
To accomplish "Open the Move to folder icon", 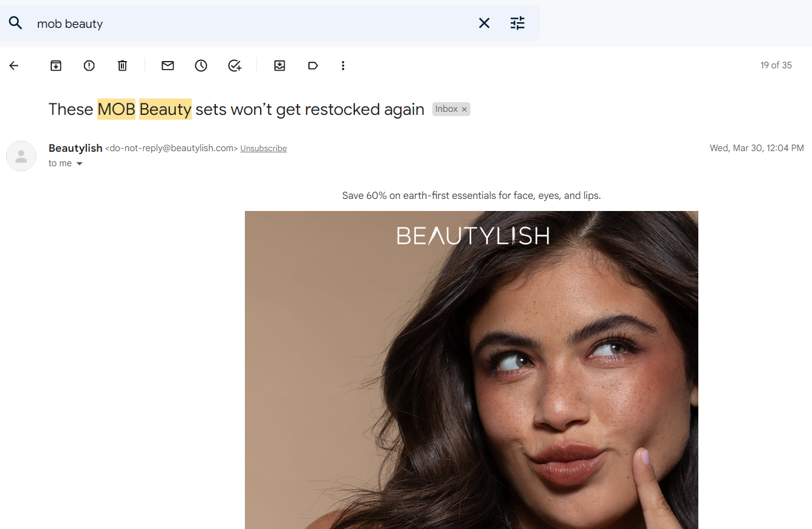I will (x=279, y=65).
